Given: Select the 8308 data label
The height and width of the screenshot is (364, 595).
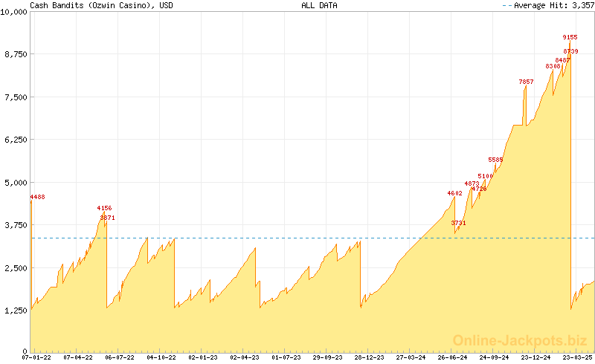Looking at the screenshot, I should coord(553,66).
